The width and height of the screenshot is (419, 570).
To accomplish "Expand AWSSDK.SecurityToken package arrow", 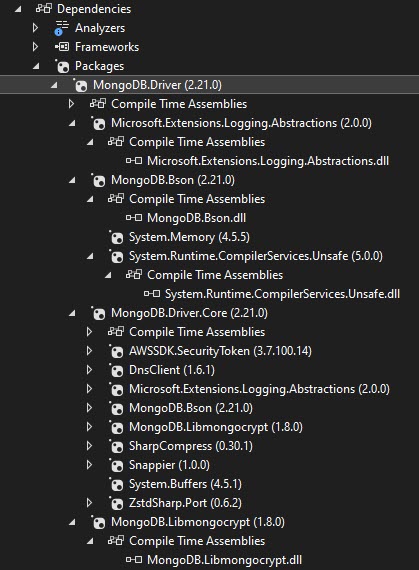I will pyautogui.click(x=89, y=351).
